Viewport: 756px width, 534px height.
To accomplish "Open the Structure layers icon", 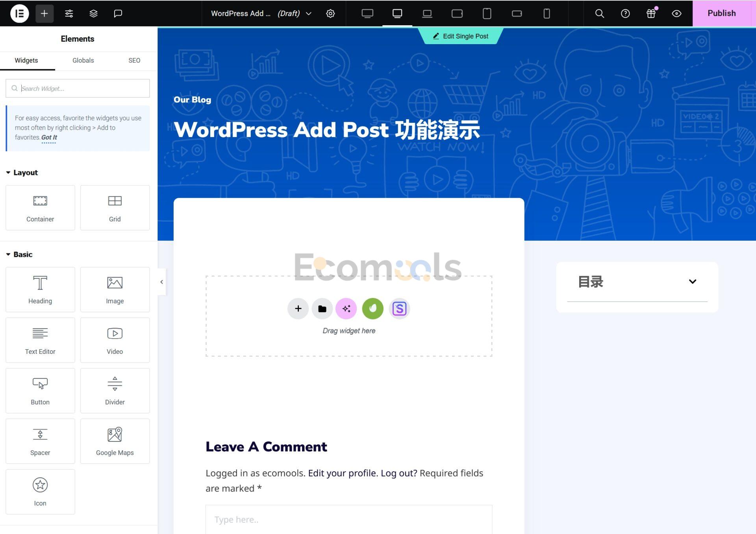I will tap(93, 13).
